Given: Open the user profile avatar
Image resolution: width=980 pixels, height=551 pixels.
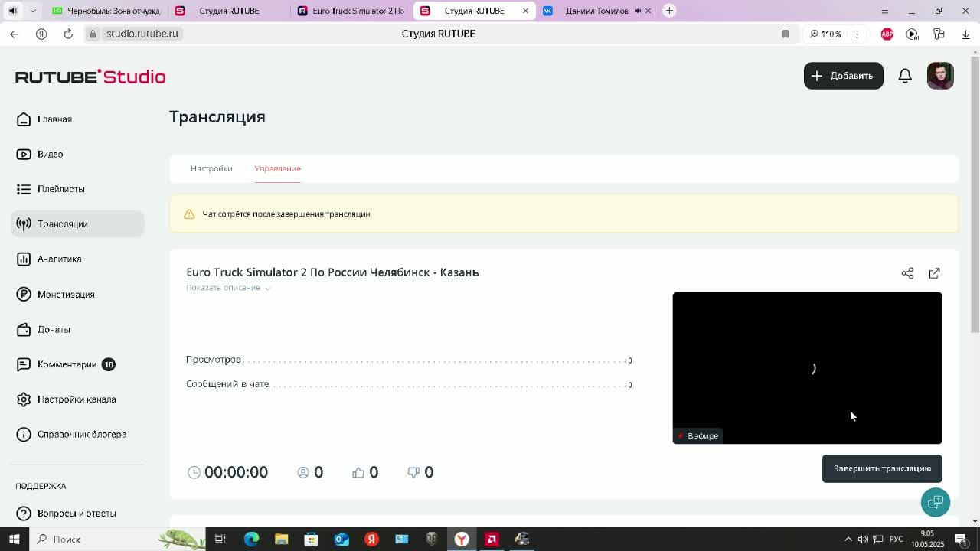Looking at the screenshot, I should tap(940, 76).
